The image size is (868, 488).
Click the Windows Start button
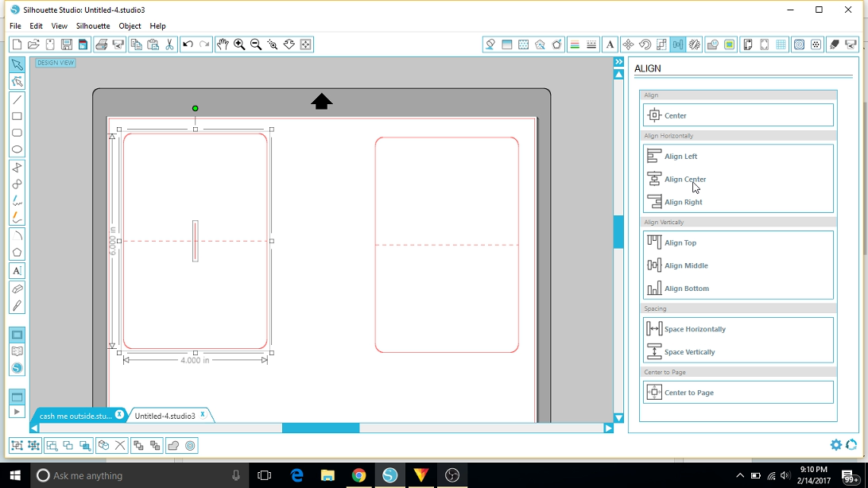click(15, 475)
